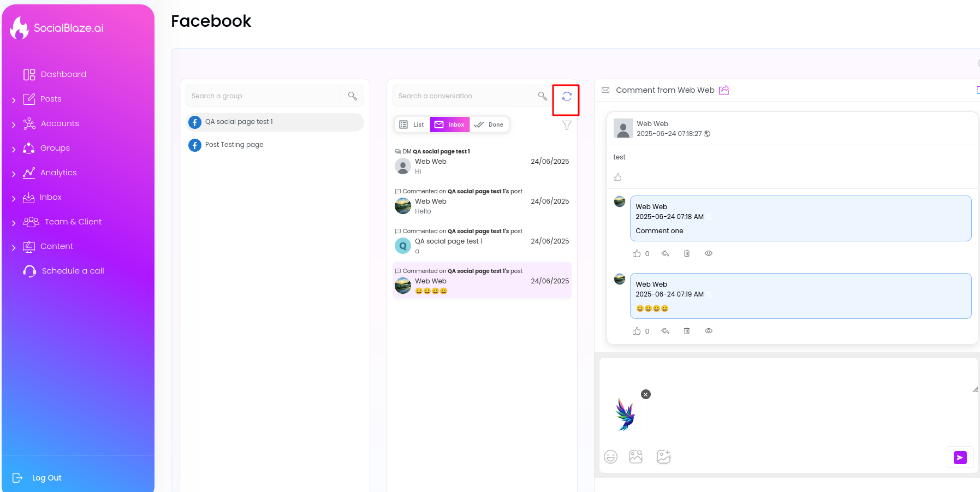Expand the Team & Client chevron
Image resolution: width=980 pixels, height=492 pixels.
pos(14,223)
